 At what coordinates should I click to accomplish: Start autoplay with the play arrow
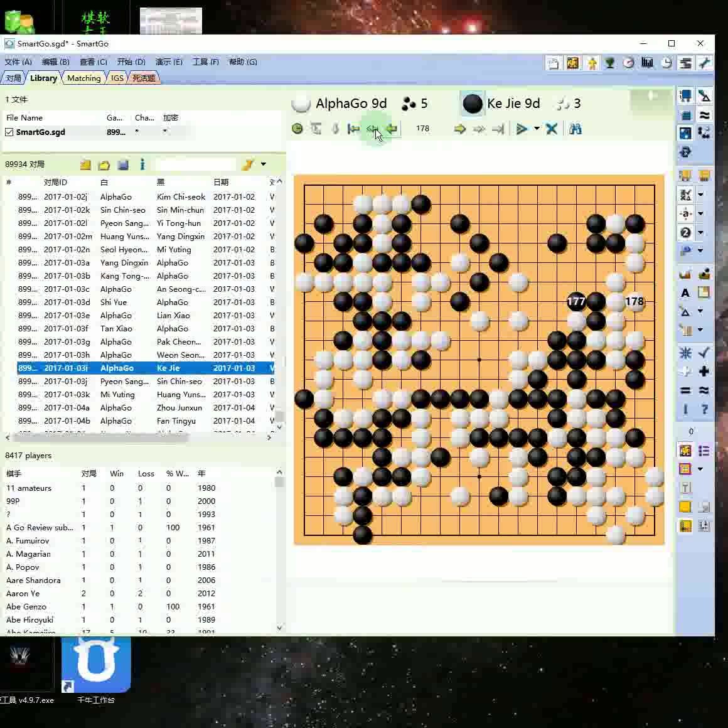521,129
